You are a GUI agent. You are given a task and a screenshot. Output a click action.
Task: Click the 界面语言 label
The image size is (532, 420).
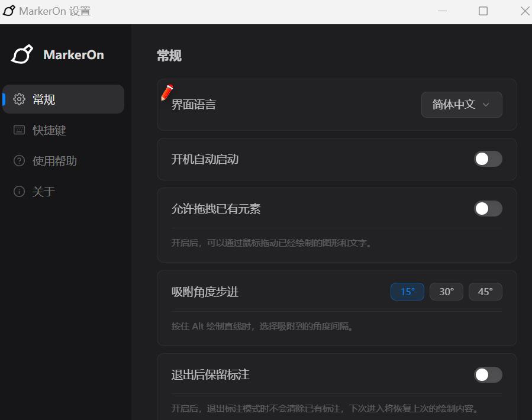194,105
